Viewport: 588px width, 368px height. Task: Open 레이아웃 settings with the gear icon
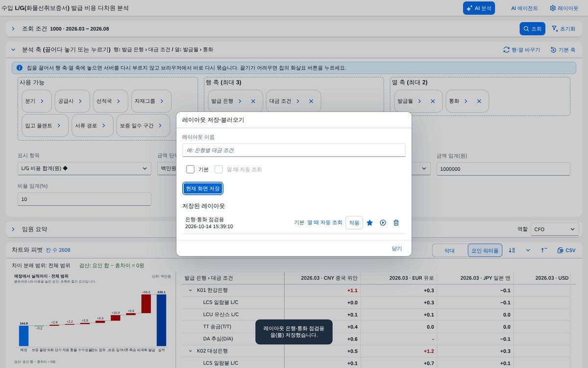tap(564, 8)
